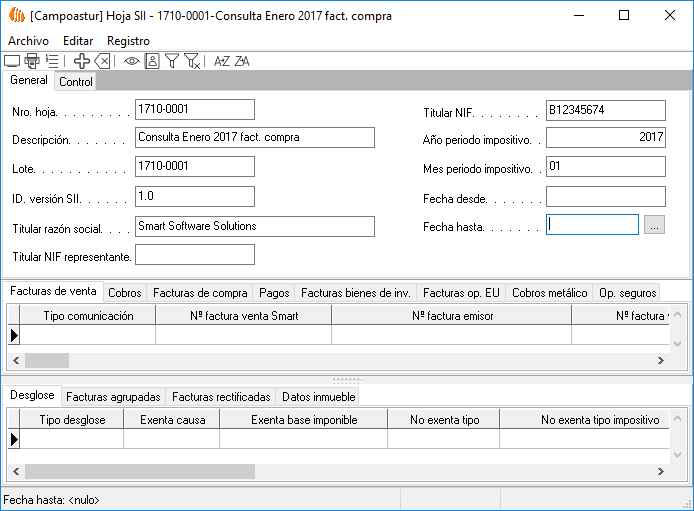Sort ascending with A-Z icon
The image size is (694, 511).
222,61
